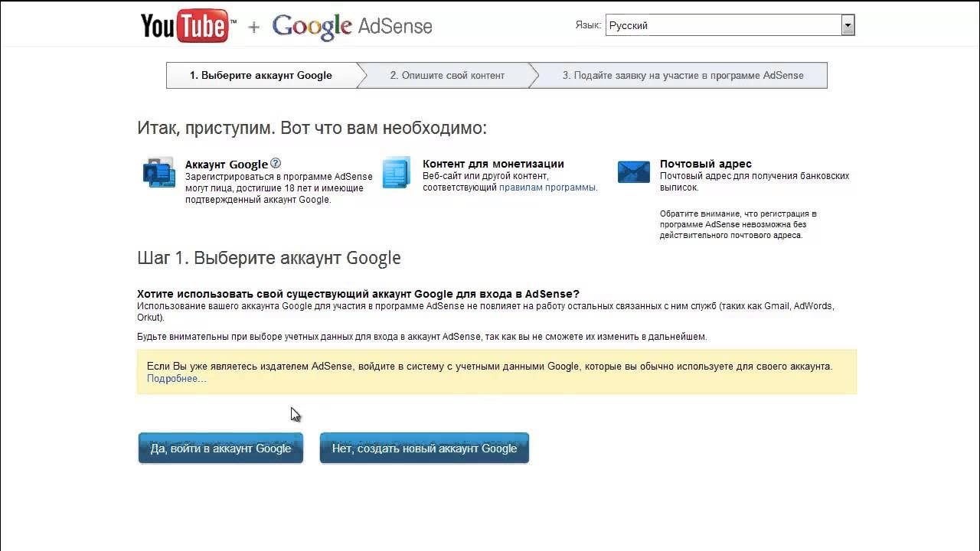
Task: Click the Контент для монетизации heading
Action: [x=493, y=164]
